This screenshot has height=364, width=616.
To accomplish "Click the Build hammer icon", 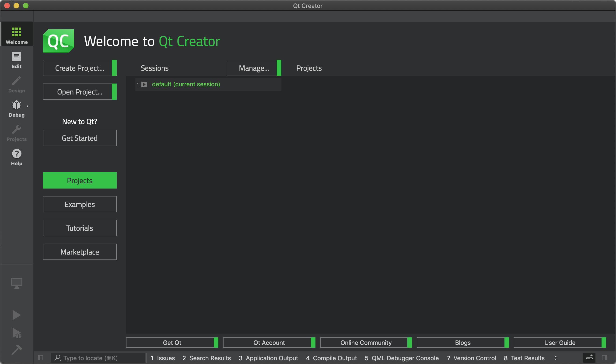I will pos(17,350).
